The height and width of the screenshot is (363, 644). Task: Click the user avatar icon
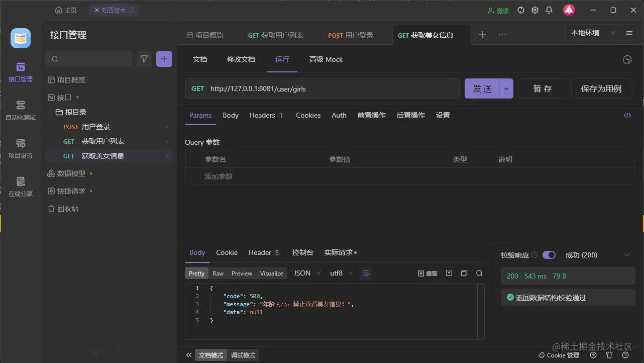[569, 10]
